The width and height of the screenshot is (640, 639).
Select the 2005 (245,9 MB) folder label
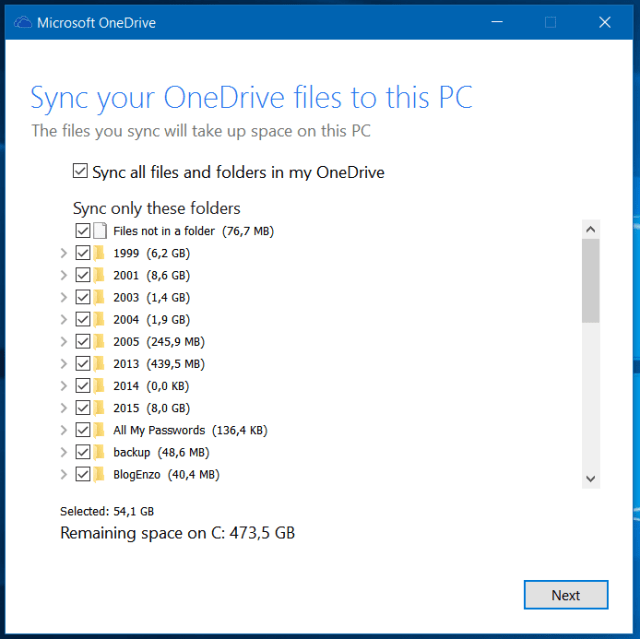(159, 342)
